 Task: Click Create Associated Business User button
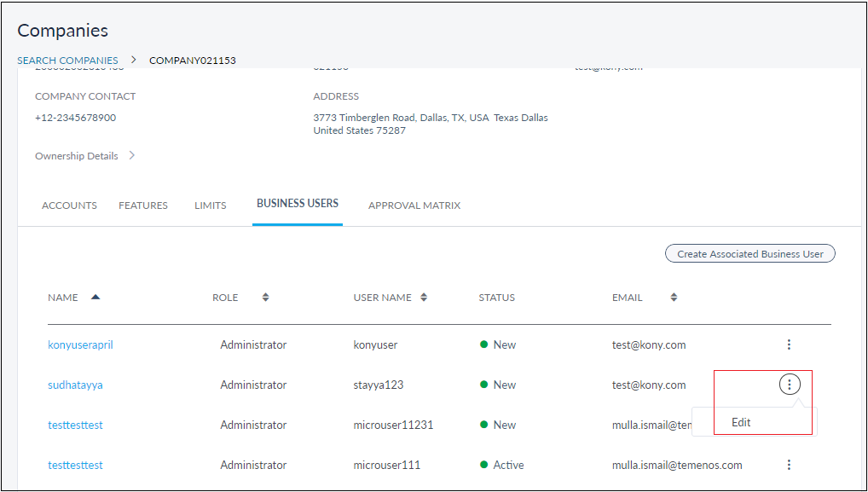pyautogui.click(x=749, y=254)
